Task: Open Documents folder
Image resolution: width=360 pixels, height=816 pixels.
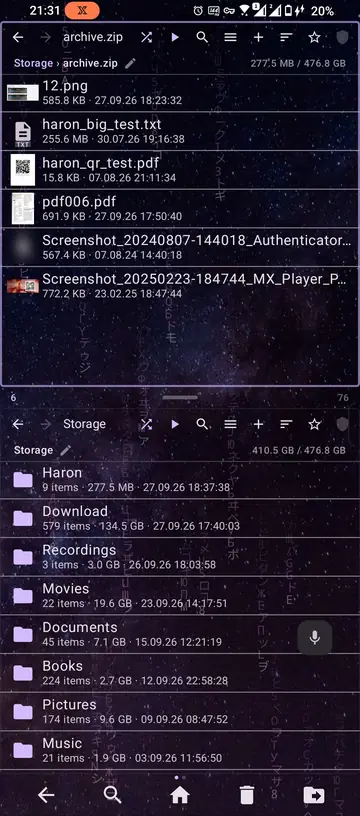Action: pyautogui.click(x=180, y=633)
